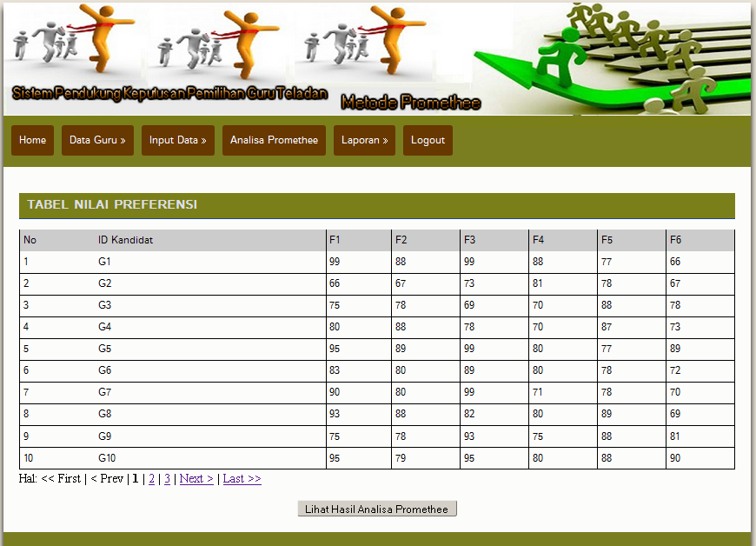
Task: Click the Next > pagination link
Action: [x=196, y=478]
